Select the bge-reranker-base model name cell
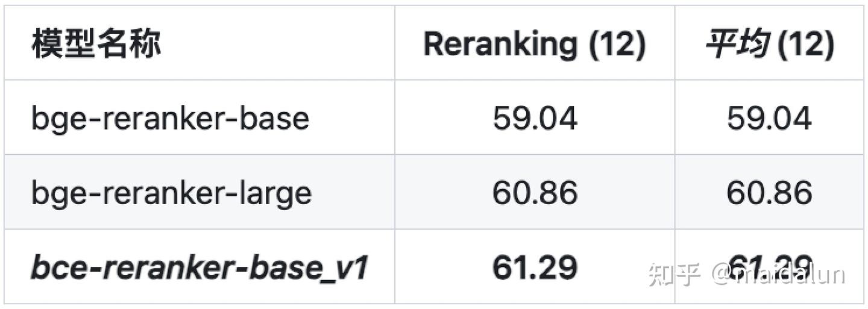The height and width of the screenshot is (309, 868). pos(170,118)
